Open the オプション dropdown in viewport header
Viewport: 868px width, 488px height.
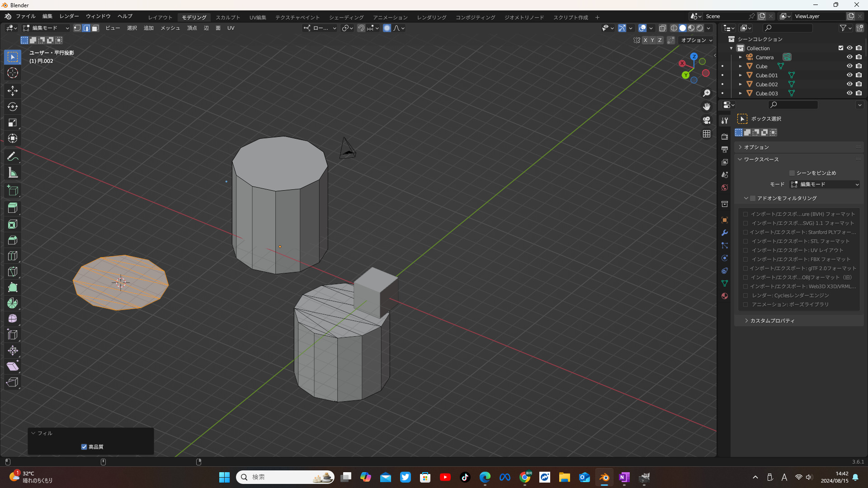[x=697, y=40]
